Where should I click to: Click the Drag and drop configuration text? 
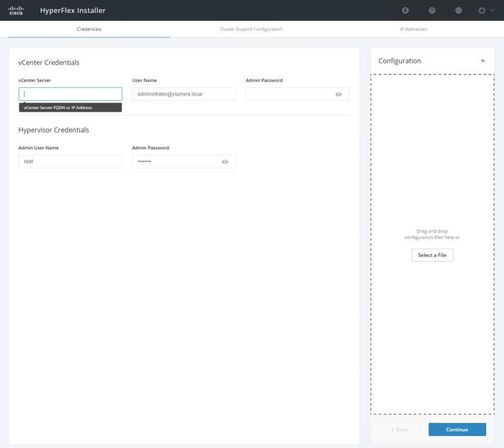coord(432,234)
